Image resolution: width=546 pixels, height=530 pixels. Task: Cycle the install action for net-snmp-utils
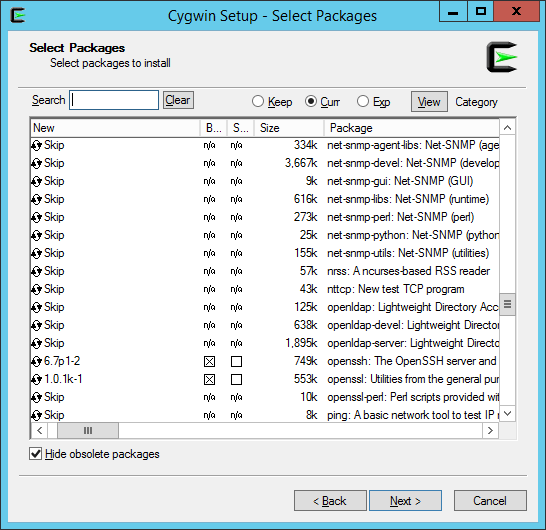coord(37,253)
